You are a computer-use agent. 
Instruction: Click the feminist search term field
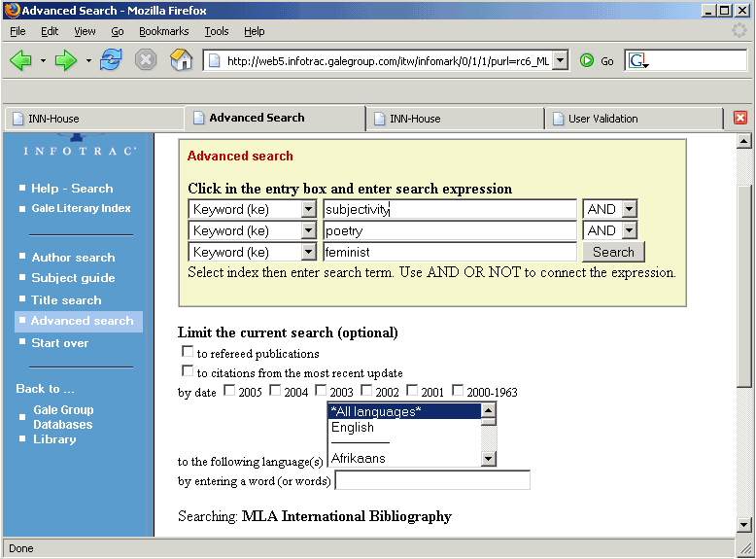tap(449, 252)
